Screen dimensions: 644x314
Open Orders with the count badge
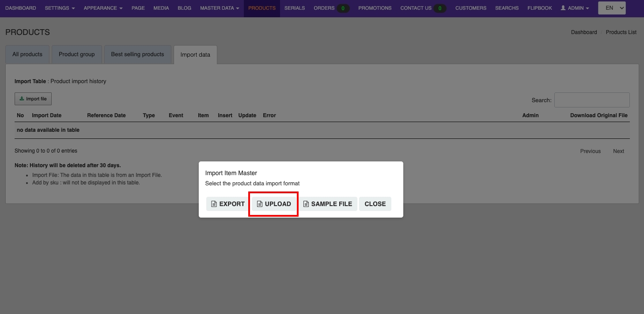(331, 8)
